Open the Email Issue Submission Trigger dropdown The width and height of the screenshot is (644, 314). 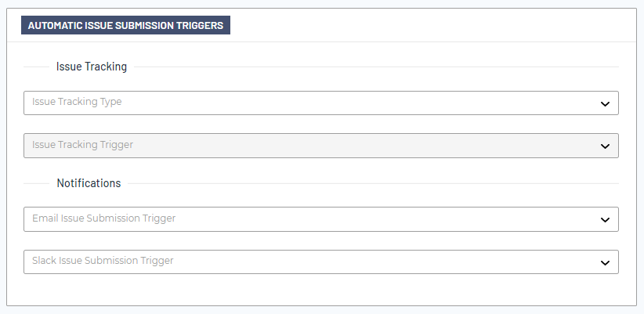313,219
